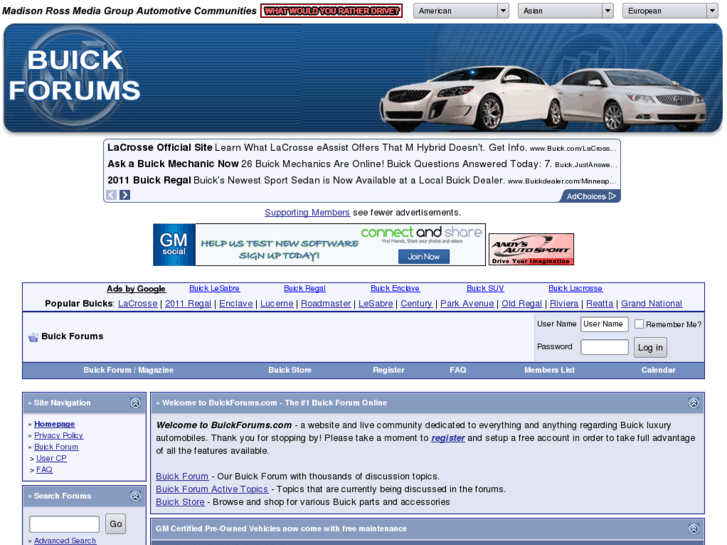Open the Advanced Search link
This screenshot has height=545, width=727.
(x=65, y=540)
